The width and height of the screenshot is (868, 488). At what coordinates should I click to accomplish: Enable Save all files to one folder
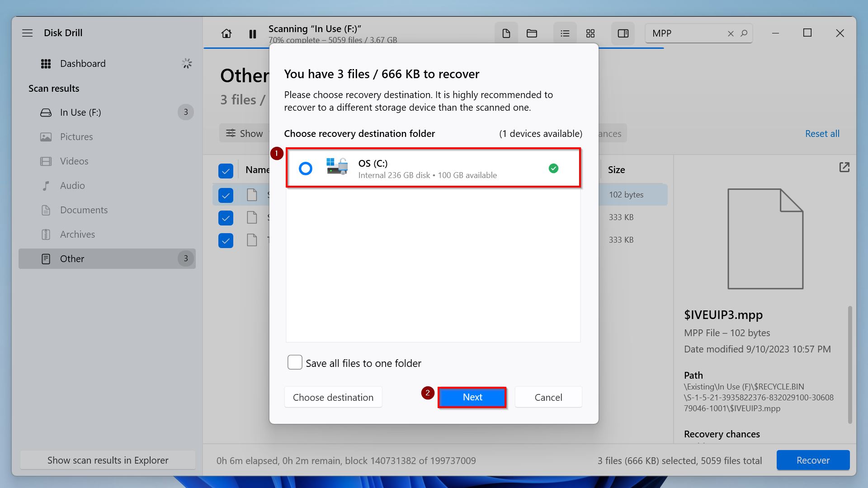coord(294,362)
